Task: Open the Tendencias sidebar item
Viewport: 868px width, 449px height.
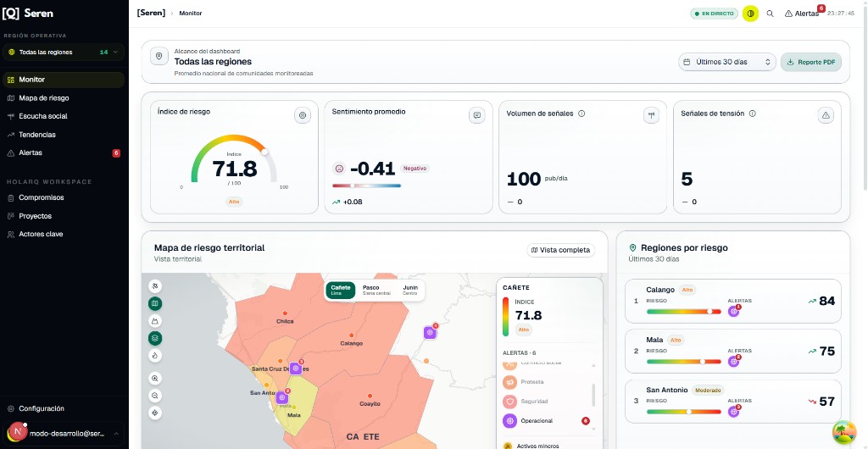Action: pos(63,135)
